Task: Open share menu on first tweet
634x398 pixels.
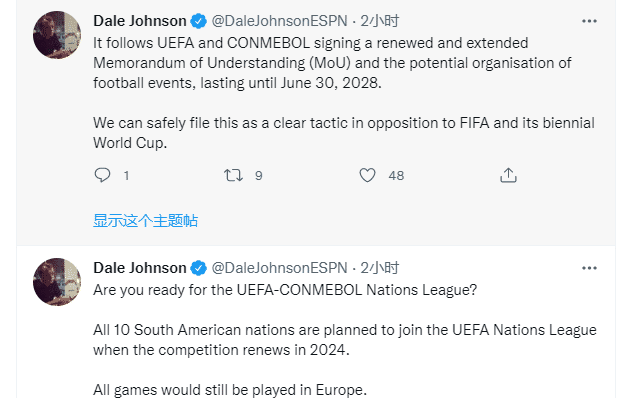Action: tap(508, 175)
